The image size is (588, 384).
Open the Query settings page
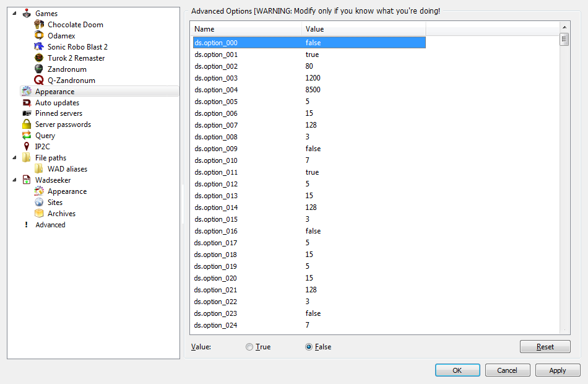point(45,136)
